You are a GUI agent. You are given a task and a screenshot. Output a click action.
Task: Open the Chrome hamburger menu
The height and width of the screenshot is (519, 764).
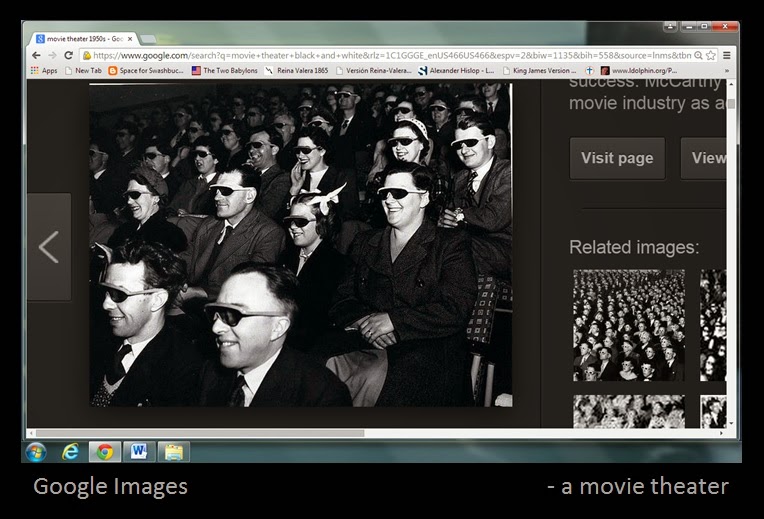(726, 55)
